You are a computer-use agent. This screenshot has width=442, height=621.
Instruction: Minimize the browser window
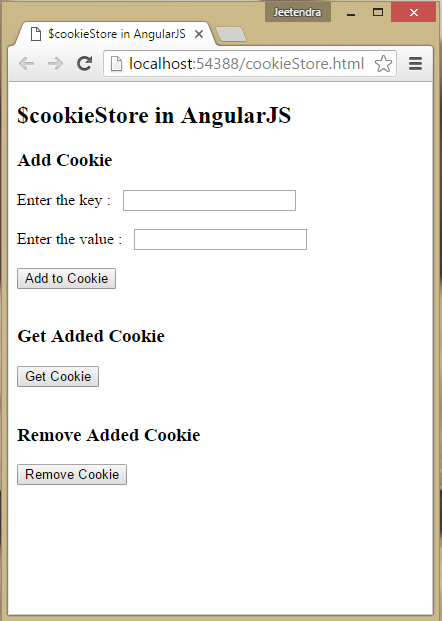tap(351, 13)
